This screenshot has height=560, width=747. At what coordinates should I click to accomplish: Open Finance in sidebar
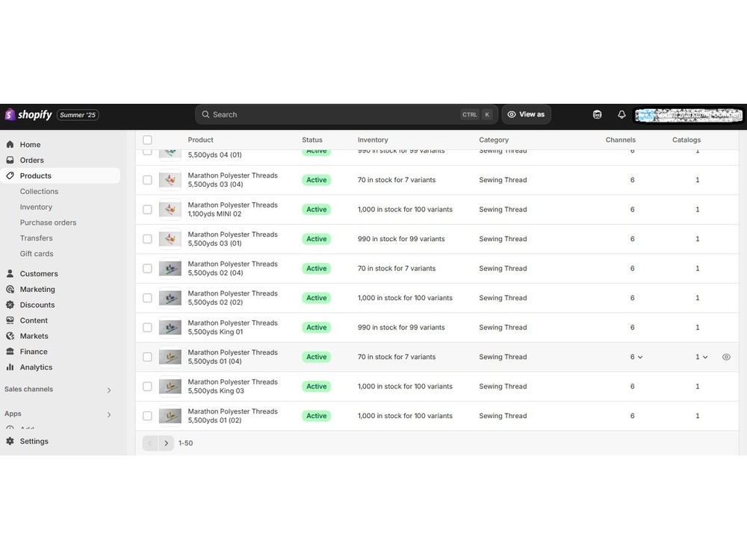point(34,352)
